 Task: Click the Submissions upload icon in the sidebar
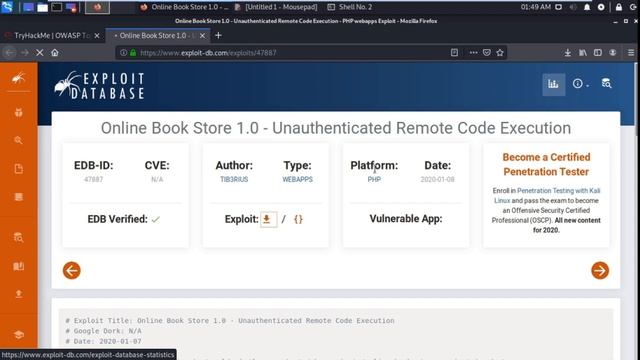[x=18, y=294]
